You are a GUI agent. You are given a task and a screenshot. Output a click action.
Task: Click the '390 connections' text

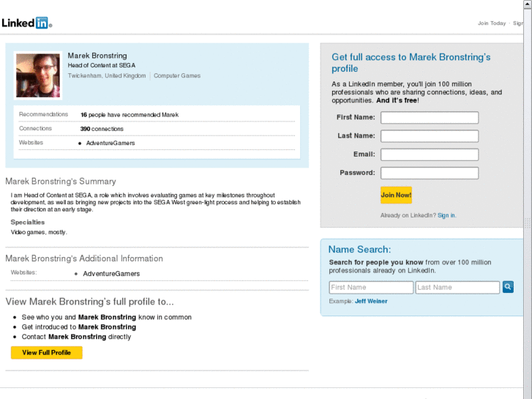(102, 129)
